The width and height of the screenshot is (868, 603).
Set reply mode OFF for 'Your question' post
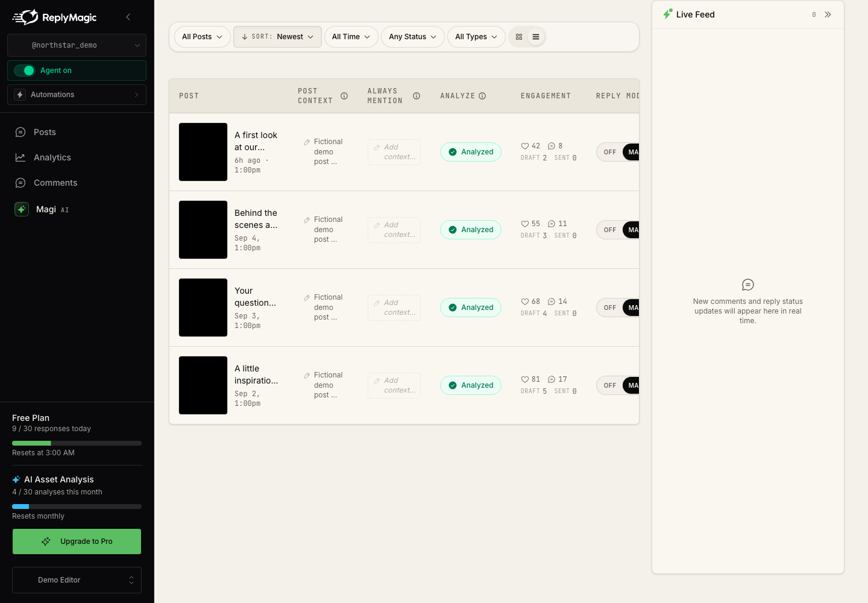[610, 308]
